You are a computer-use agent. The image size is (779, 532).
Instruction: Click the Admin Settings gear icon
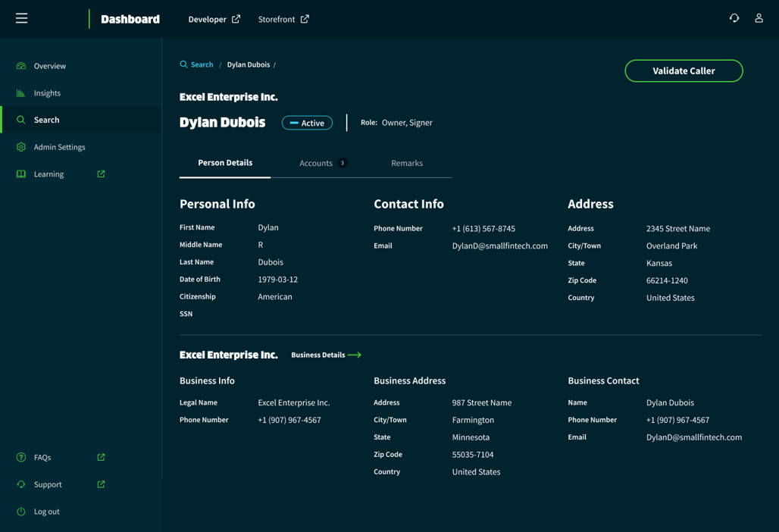pyautogui.click(x=21, y=147)
